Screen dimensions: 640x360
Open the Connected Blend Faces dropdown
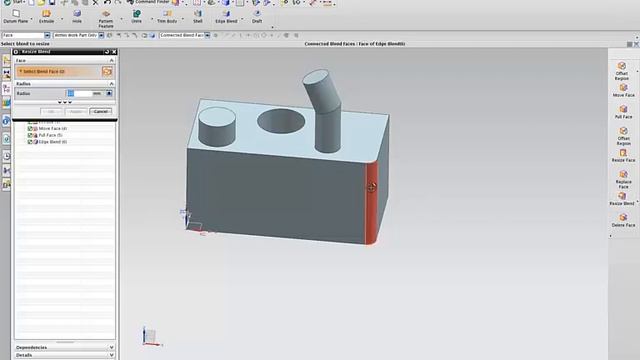pos(207,36)
